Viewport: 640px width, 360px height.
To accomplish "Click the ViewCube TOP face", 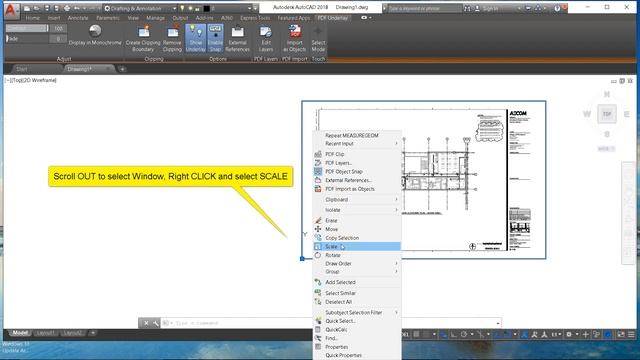I will [607, 114].
